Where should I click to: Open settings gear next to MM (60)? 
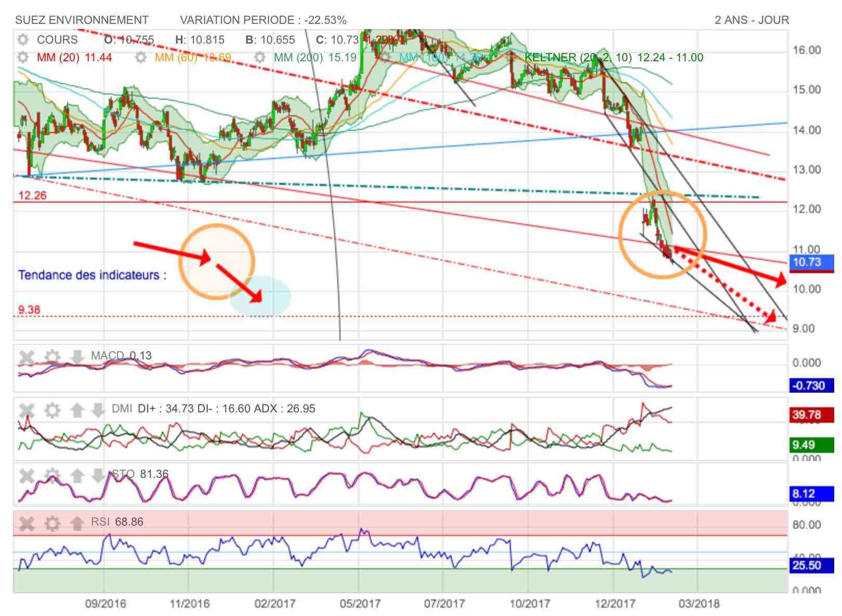141,57
